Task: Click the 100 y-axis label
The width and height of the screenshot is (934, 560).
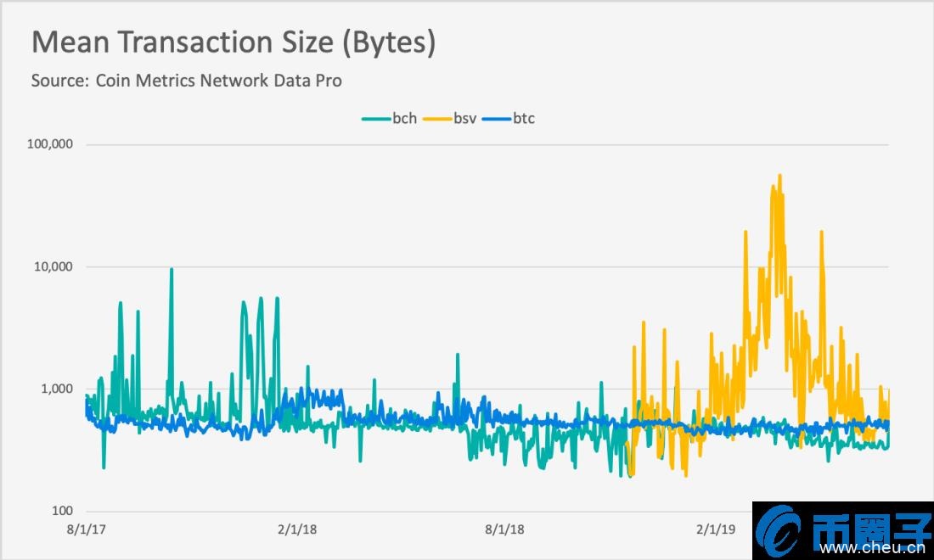Action: [x=62, y=511]
